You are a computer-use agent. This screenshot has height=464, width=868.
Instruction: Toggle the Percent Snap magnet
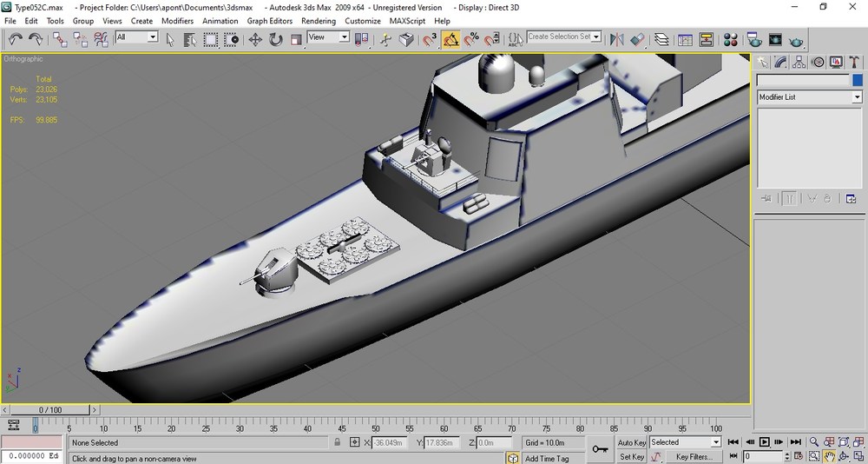pos(471,39)
